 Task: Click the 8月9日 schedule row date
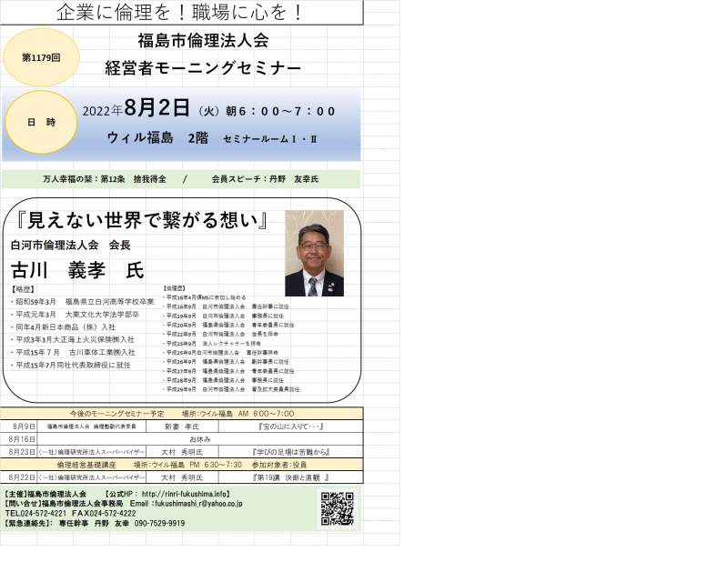tap(25, 426)
